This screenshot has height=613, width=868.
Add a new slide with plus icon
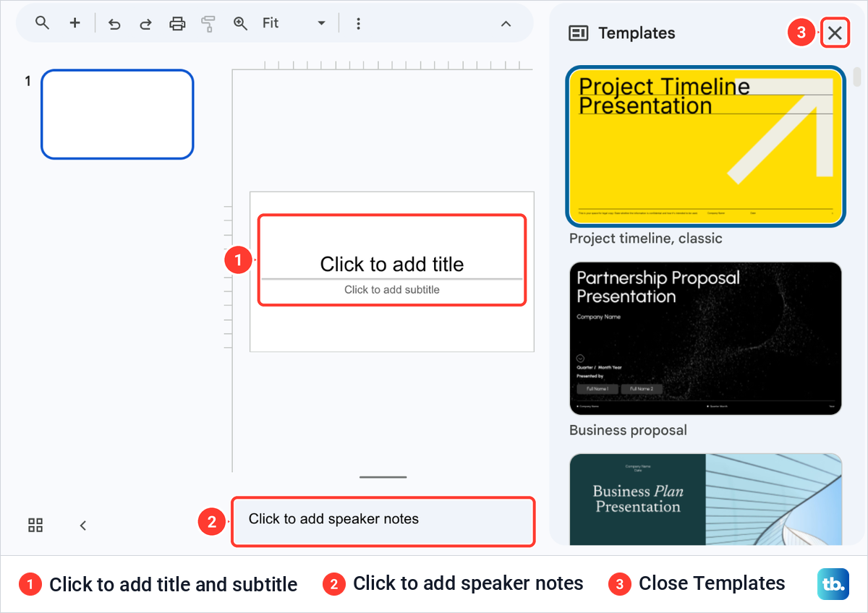coord(75,23)
